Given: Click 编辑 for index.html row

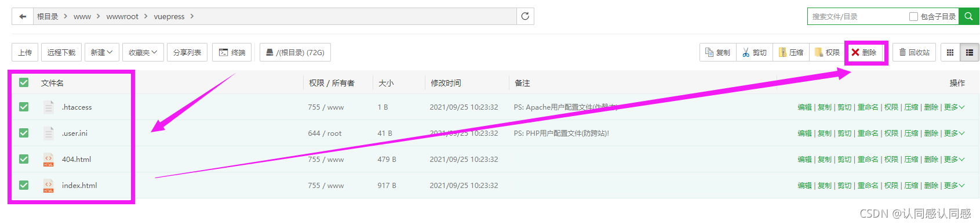Looking at the screenshot, I should tap(804, 185).
